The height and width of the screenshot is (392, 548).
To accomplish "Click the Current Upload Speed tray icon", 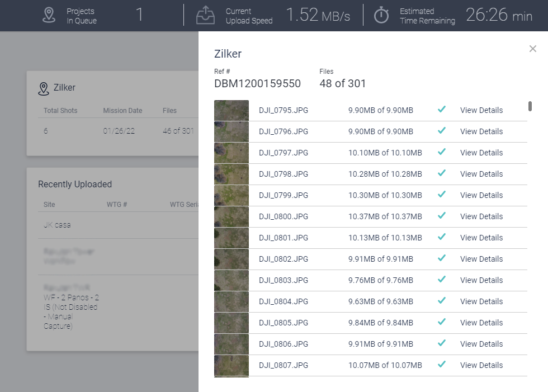I will pyautogui.click(x=206, y=15).
